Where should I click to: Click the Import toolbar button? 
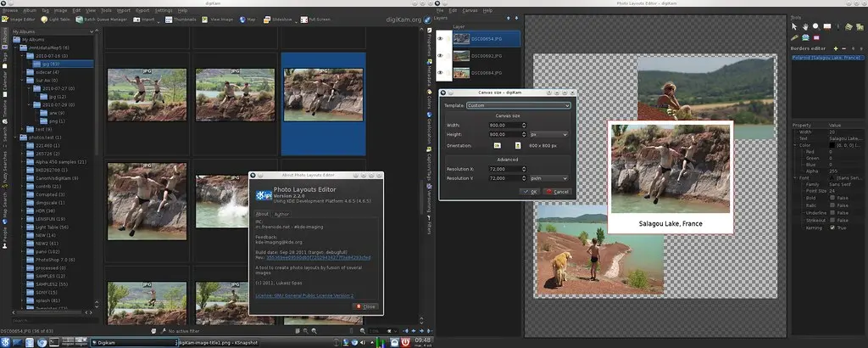click(x=144, y=20)
